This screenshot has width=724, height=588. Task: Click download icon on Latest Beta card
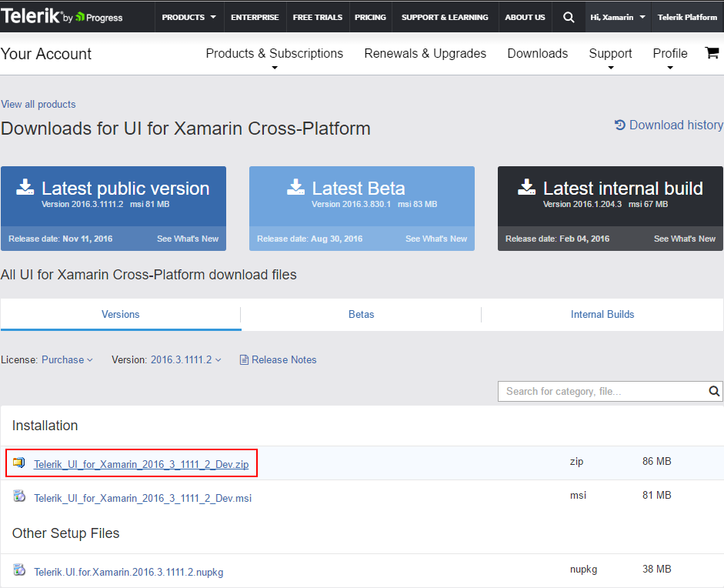[295, 187]
